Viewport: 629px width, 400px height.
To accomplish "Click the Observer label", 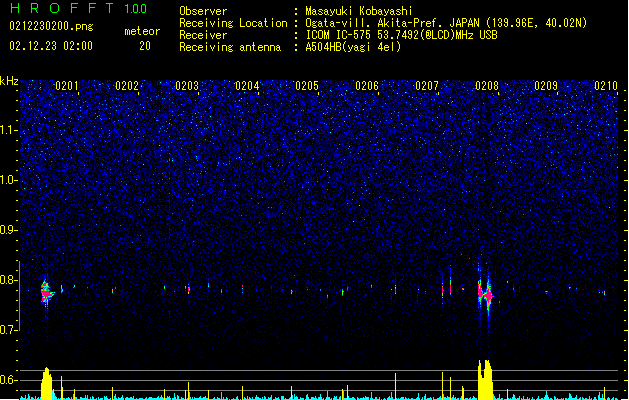I will tap(203, 11).
